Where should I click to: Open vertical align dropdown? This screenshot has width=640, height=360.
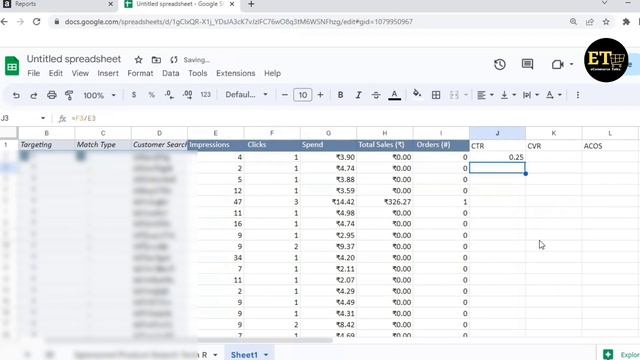(508, 95)
